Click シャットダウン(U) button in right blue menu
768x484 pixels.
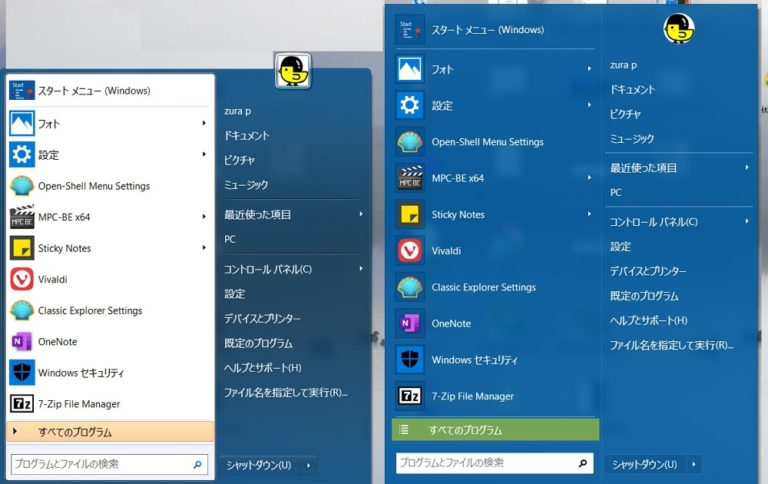(x=645, y=464)
